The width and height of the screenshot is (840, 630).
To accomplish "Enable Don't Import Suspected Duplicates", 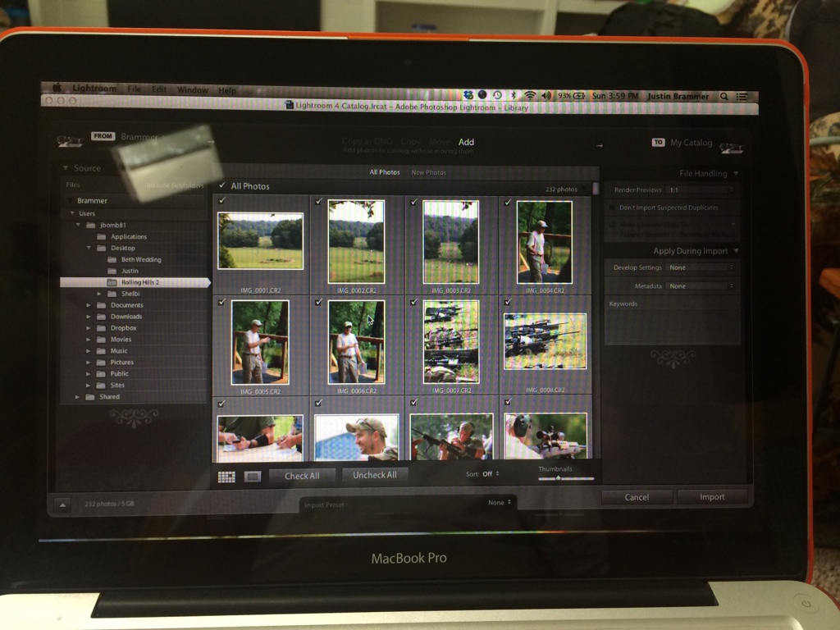I will pos(612,208).
